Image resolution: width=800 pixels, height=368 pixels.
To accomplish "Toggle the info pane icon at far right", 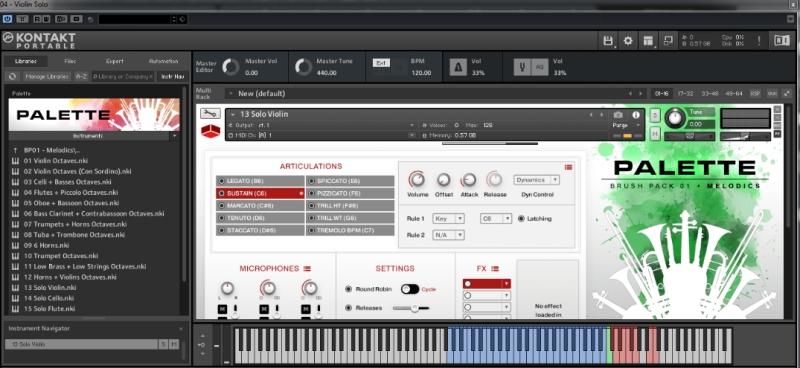I will click(781, 41).
